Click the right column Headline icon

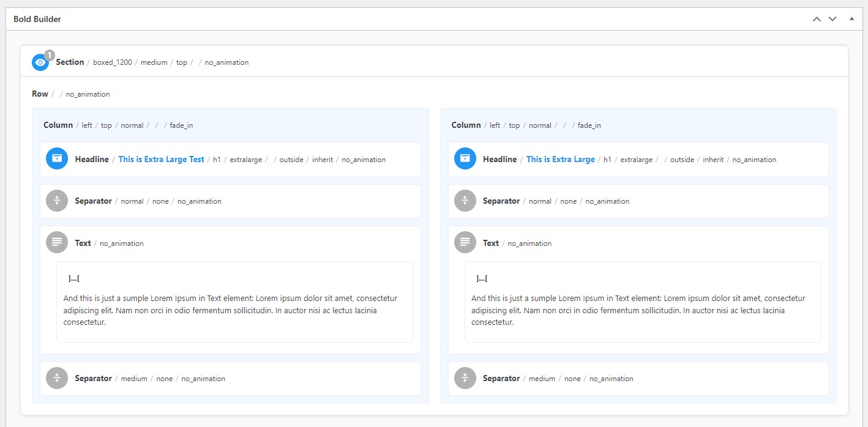(465, 158)
